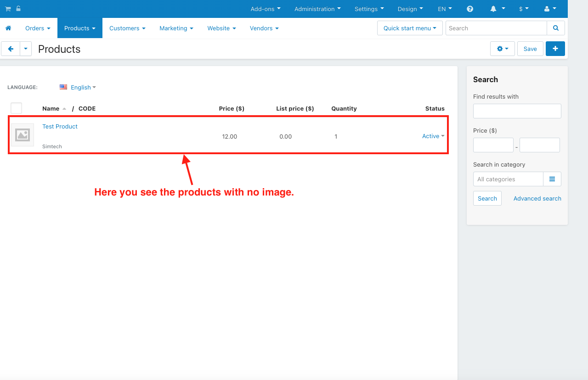Sort by the Name column header
588x380 pixels.
click(x=51, y=108)
